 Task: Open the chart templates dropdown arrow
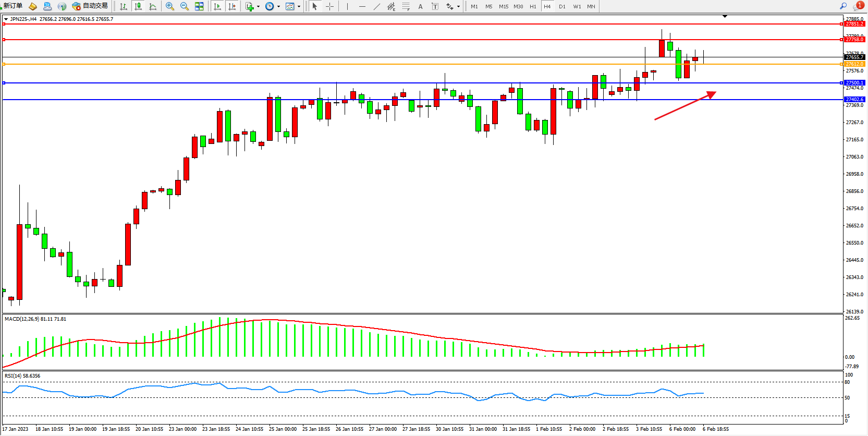point(299,7)
